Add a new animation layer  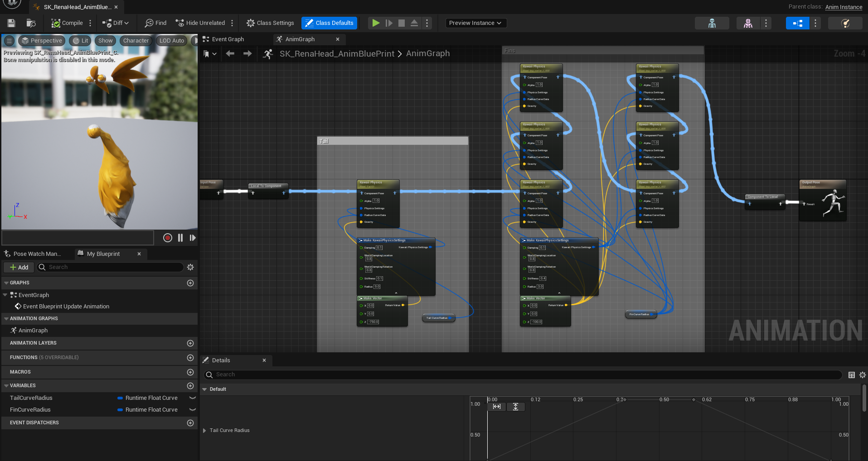(190, 343)
